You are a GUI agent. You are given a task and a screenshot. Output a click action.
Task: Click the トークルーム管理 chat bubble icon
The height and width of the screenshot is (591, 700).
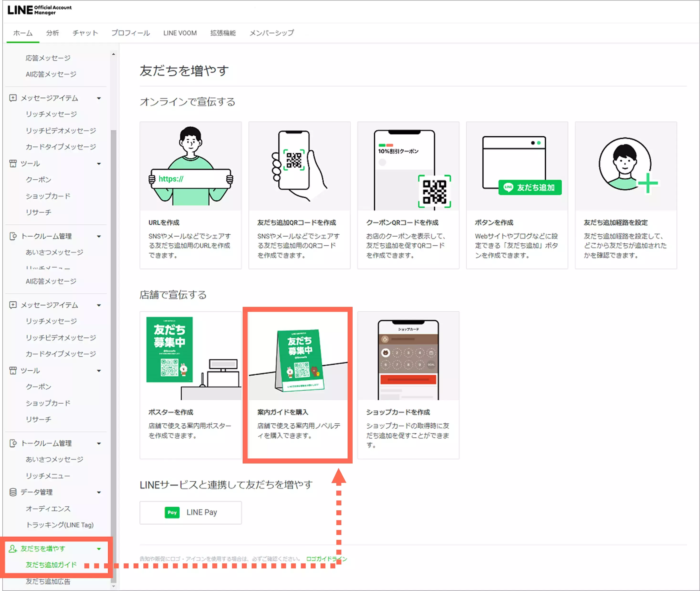[13, 236]
